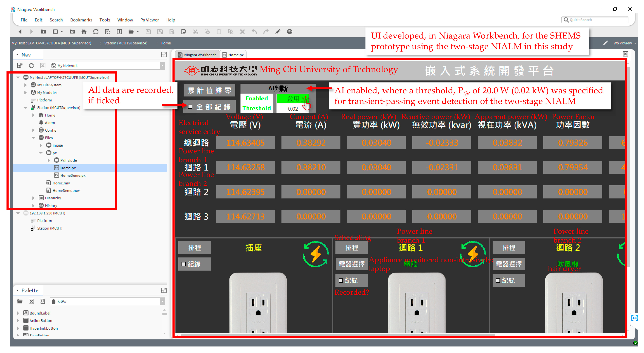Click the Home toolbar icon

click(84, 32)
